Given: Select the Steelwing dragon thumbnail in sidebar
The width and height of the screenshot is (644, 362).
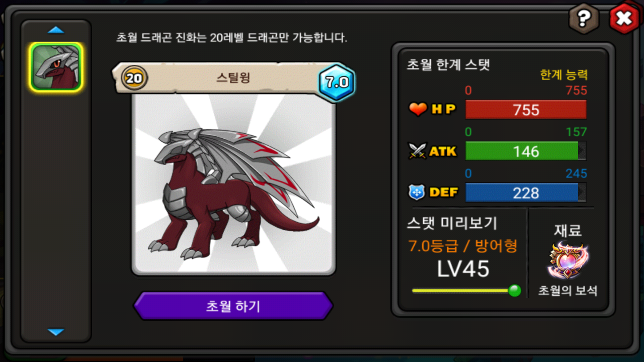Looking at the screenshot, I should (x=56, y=67).
